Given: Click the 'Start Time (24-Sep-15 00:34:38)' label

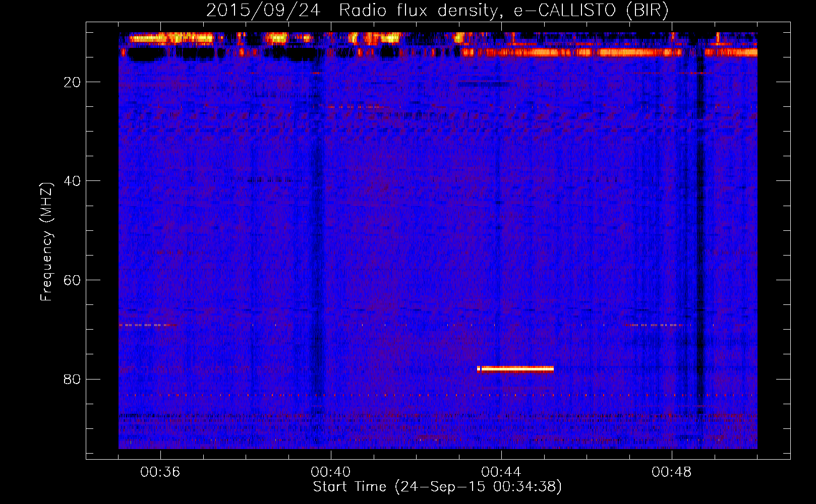Looking at the screenshot, I should pyautogui.click(x=437, y=487).
